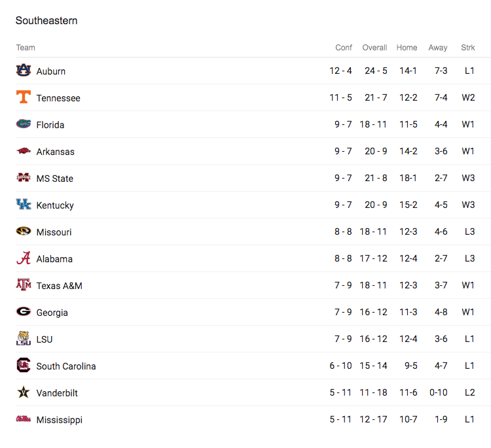This screenshot has height=448, width=491.
Task: Click the Overall column header
Action: point(374,48)
